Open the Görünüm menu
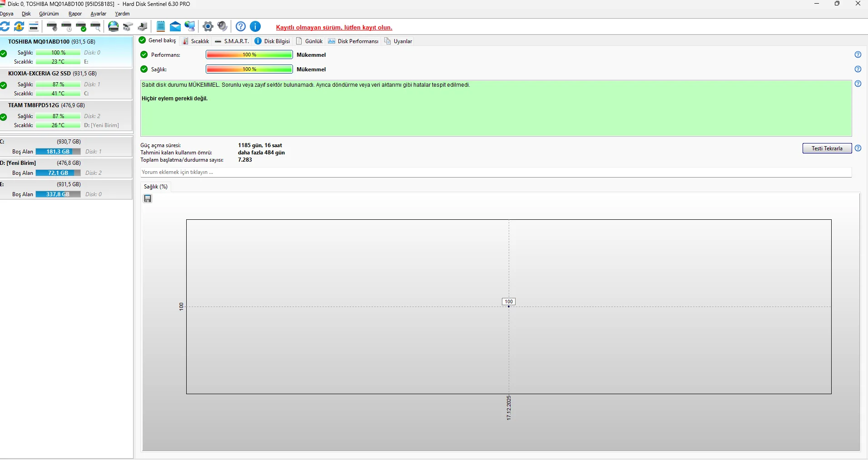Screen dimensions: 868x460 point(49,14)
